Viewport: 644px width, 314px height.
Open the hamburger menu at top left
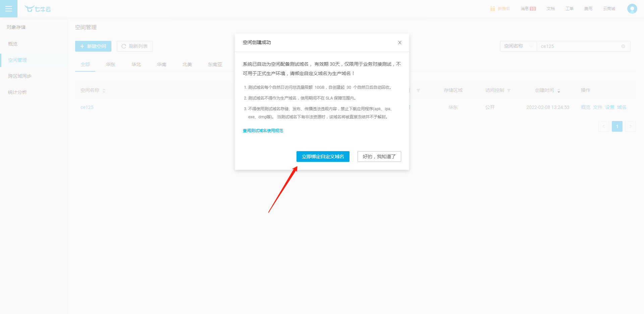pos(9,9)
